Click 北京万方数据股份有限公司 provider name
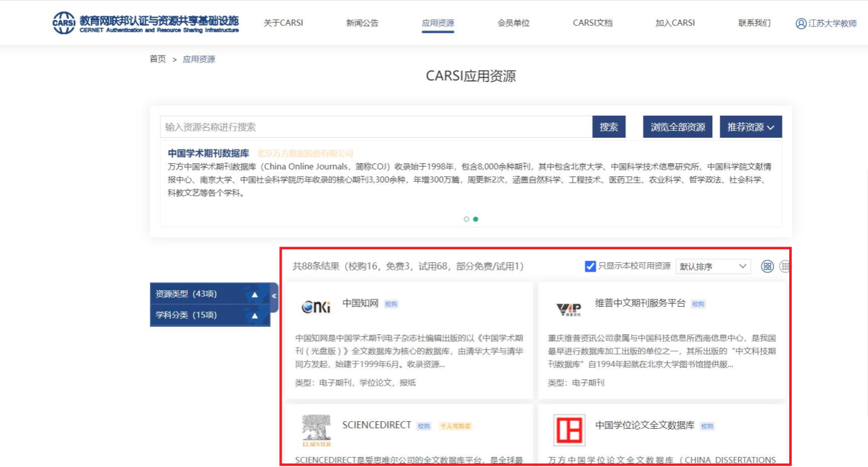 point(306,153)
